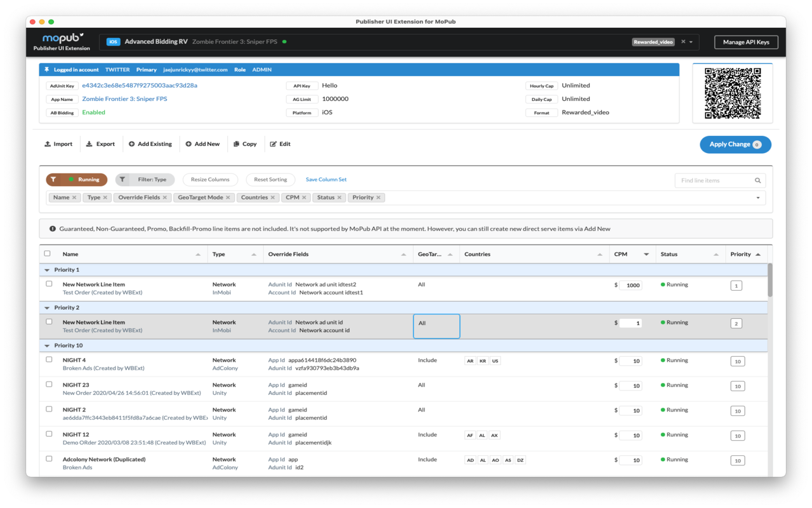Click the CPM field in the NIGHT 4 row

click(631, 361)
